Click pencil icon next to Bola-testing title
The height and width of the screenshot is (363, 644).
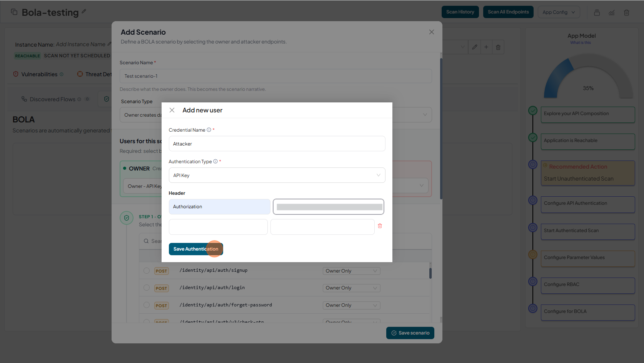(84, 12)
